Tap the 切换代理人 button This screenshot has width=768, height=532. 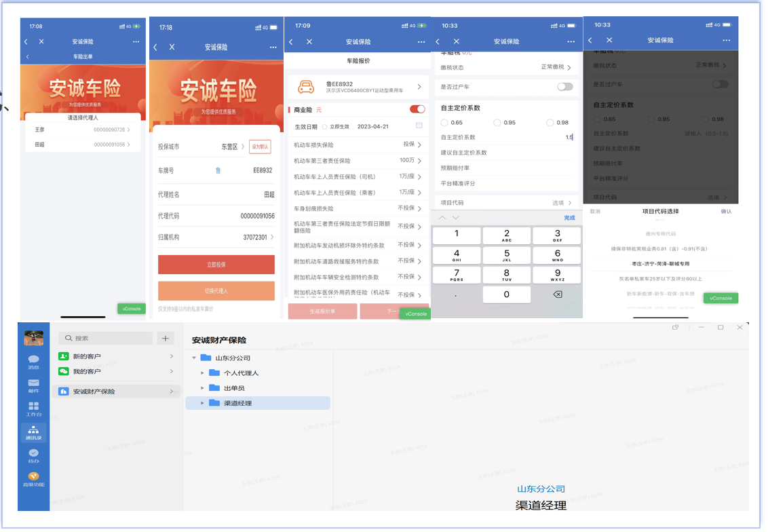216,291
